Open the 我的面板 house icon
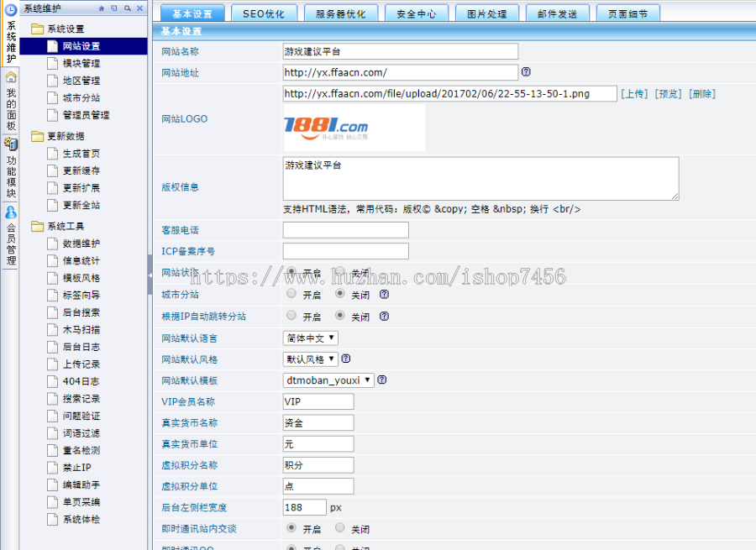The image size is (756, 550). point(11,76)
